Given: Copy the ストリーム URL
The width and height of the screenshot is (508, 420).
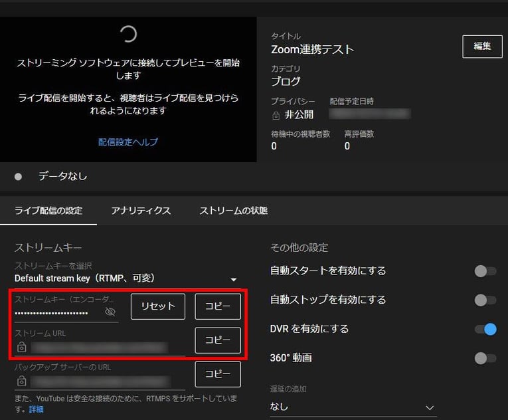Looking at the screenshot, I should click(218, 340).
